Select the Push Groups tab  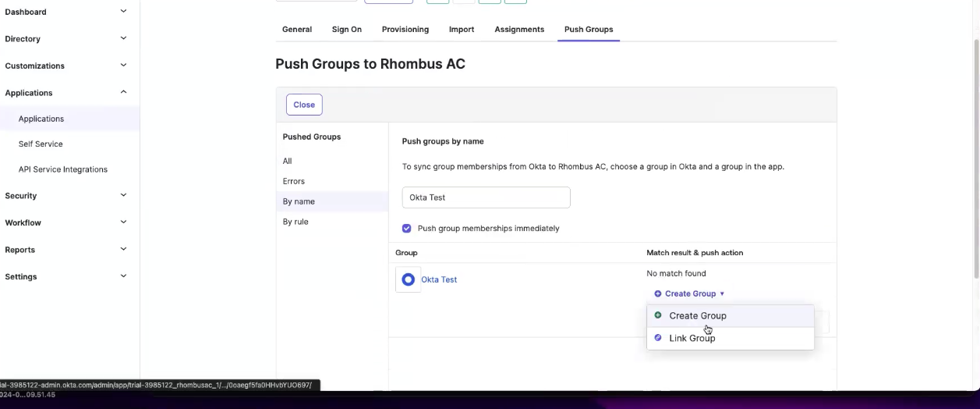click(589, 29)
